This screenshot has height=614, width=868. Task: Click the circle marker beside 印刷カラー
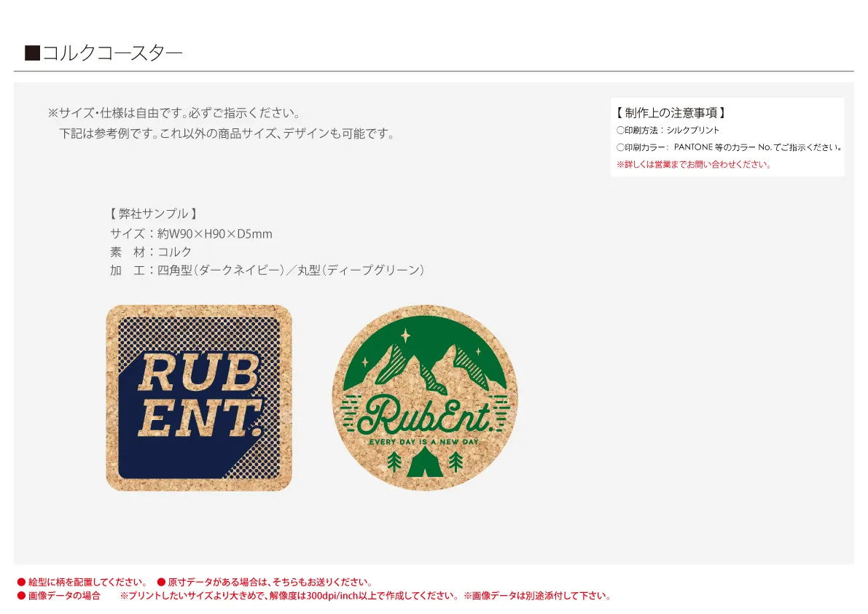point(620,147)
